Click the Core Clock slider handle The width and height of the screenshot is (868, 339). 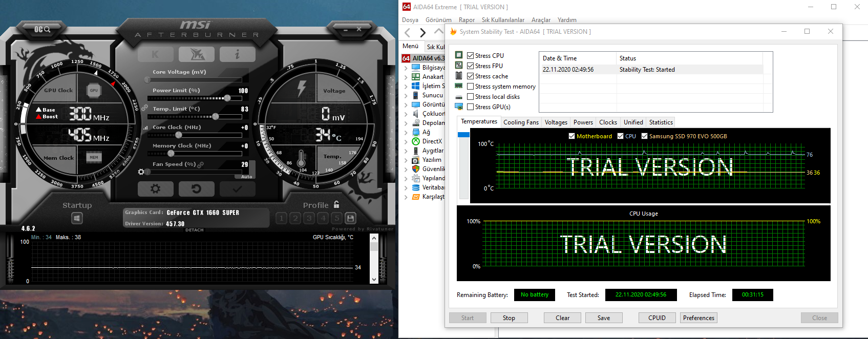click(179, 135)
